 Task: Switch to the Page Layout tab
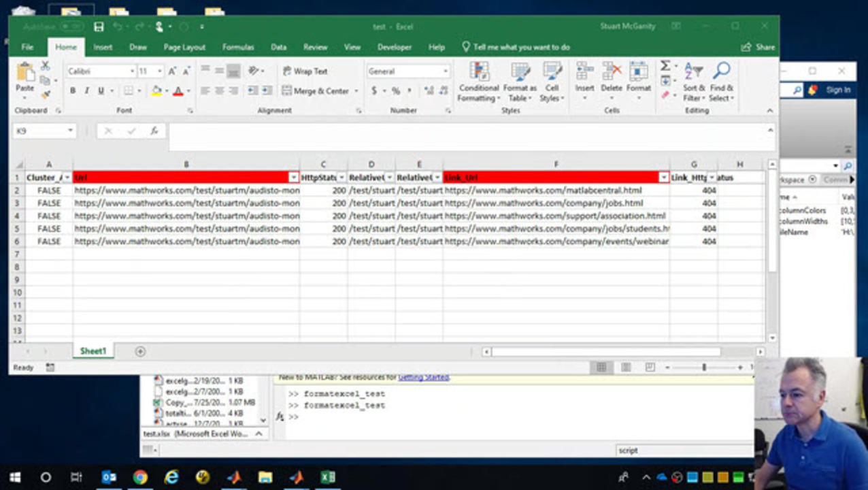click(184, 47)
